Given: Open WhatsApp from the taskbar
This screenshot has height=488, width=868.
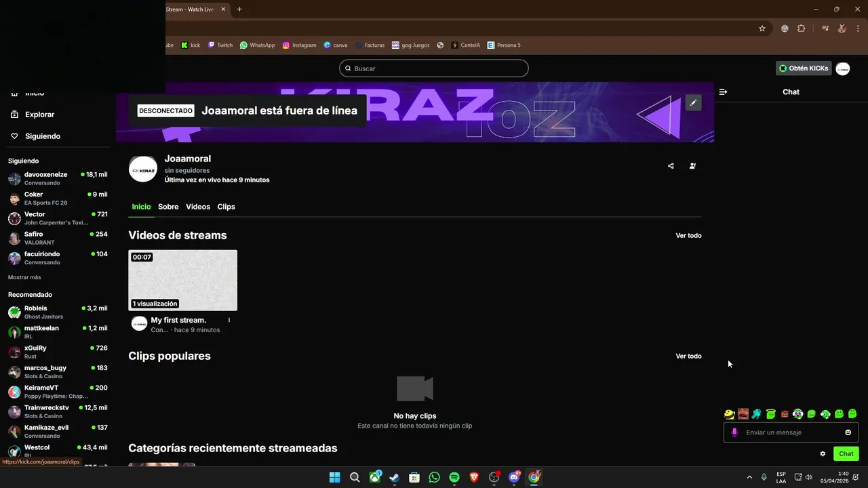Looking at the screenshot, I should coord(434,477).
